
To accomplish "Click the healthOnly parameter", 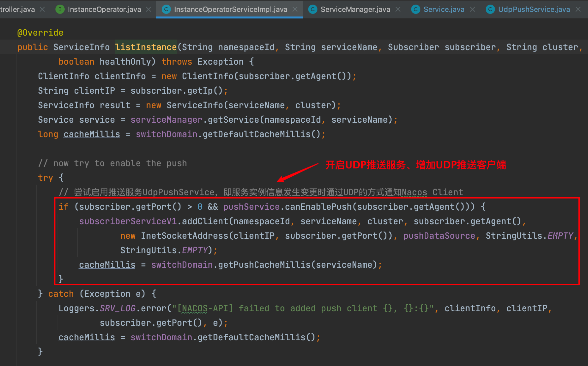I will tap(125, 62).
